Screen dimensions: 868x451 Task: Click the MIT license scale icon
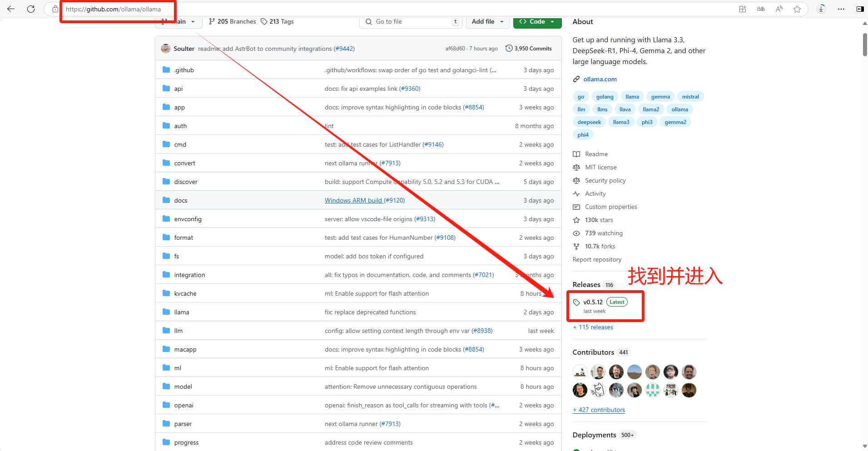pyautogui.click(x=576, y=167)
